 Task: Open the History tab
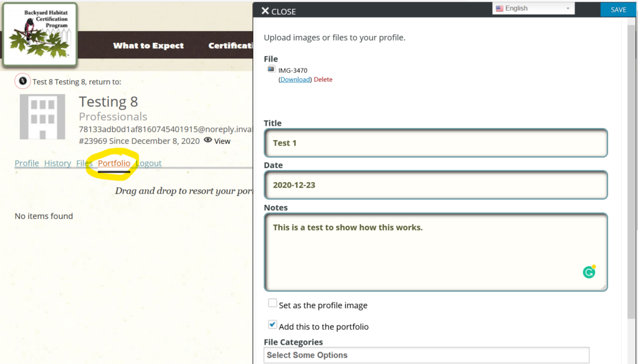(x=57, y=163)
